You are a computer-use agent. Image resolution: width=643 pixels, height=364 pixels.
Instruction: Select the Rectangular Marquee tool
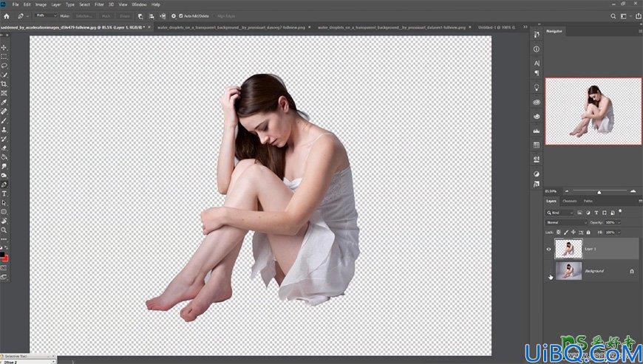(4, 57)
